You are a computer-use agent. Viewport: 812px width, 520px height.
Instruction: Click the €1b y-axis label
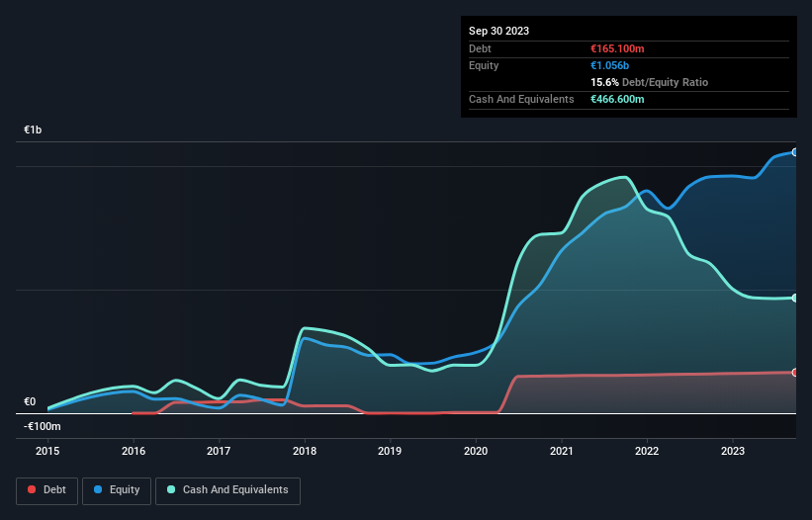[x=33, y=130]
